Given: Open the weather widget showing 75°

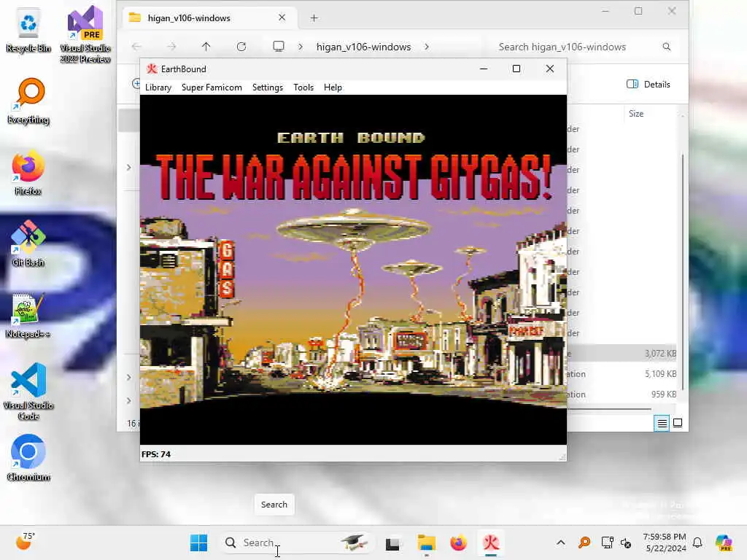Looking at the screenshot, I should coord(26,542).
